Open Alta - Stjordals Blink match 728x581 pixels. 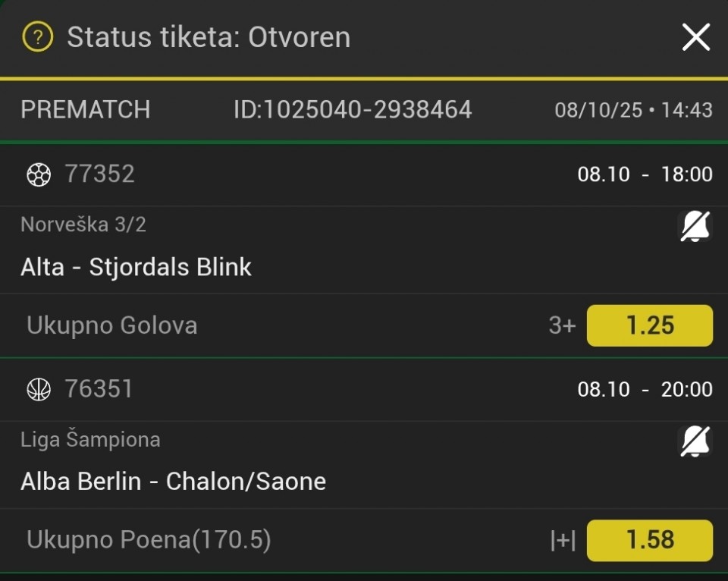point(136,267)
